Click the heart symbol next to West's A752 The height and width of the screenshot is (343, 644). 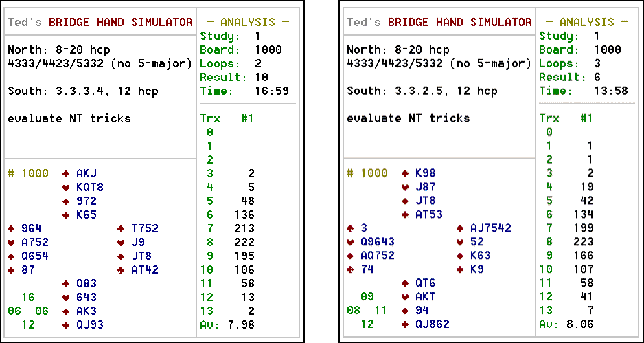point(11,242)
